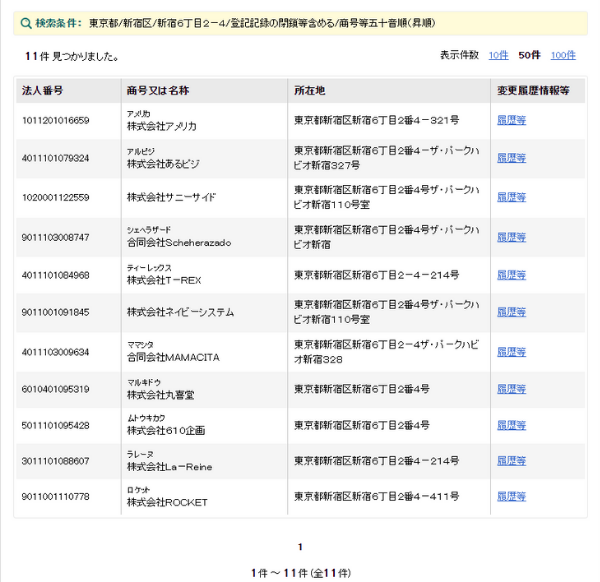Show 履歴等 for 株式会社T-REX
The width and height of the screenshot is (600, 582).
(x=511, y=274)
